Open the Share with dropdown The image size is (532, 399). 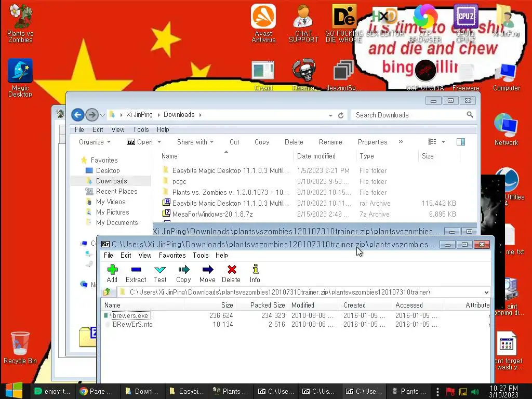click(195, 142)
